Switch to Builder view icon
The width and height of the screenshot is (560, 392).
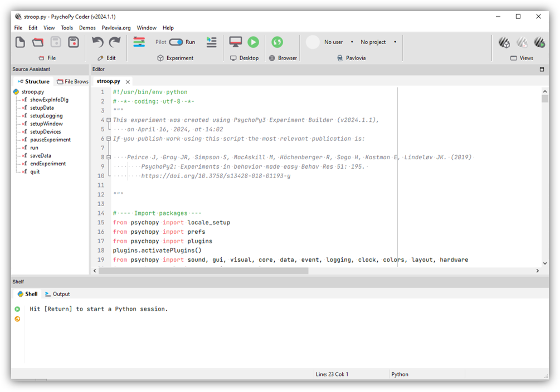pyautogui.click(x=504, y=42)
